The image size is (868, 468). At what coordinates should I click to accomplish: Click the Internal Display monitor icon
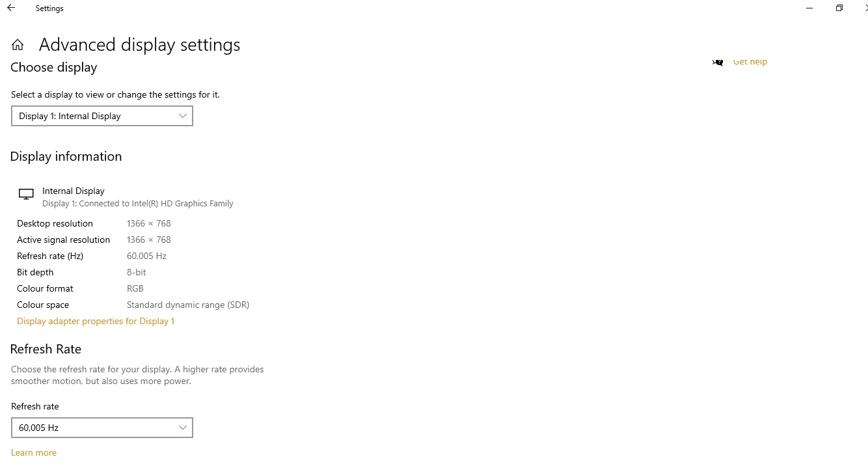[26, 194]
